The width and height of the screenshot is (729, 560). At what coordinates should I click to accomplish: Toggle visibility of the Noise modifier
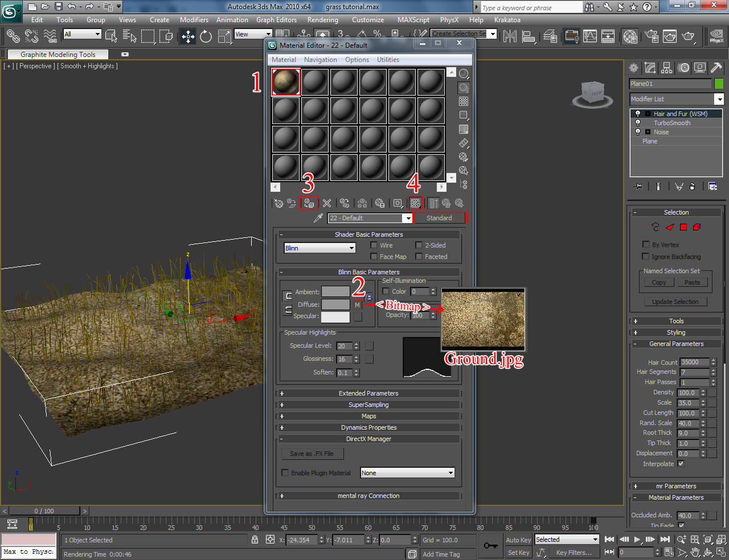(638, 131)
